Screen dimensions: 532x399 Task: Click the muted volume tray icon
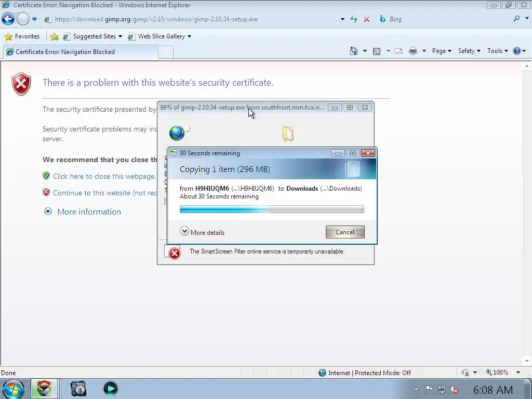pyautogui.click(x=454, y=390)
